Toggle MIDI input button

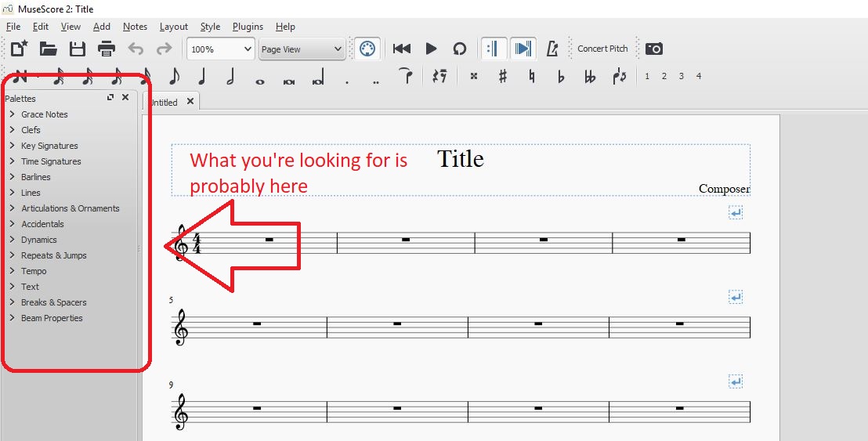coord(366,49)
